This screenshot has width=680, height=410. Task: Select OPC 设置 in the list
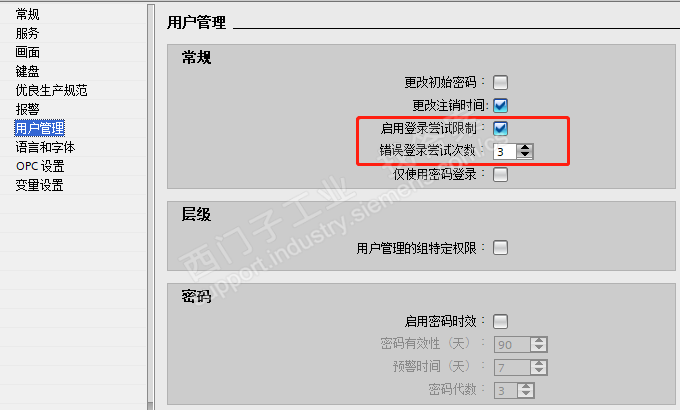tap(40, 166)
